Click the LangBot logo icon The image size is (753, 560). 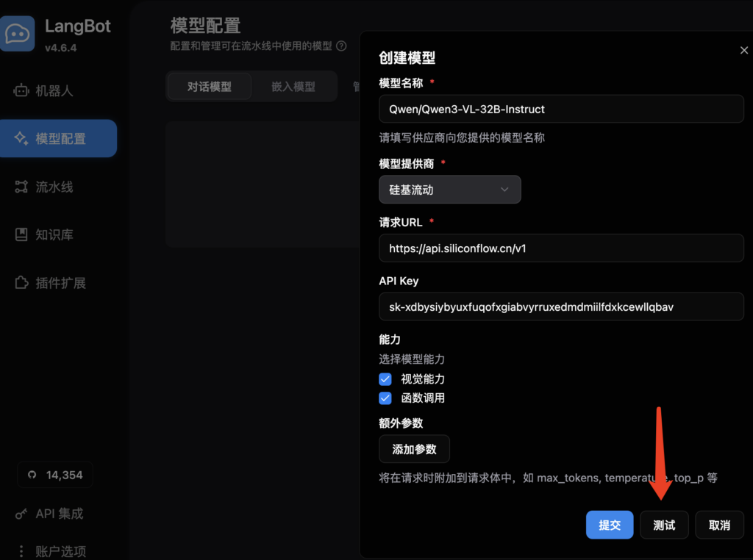[x=18, y=33]
